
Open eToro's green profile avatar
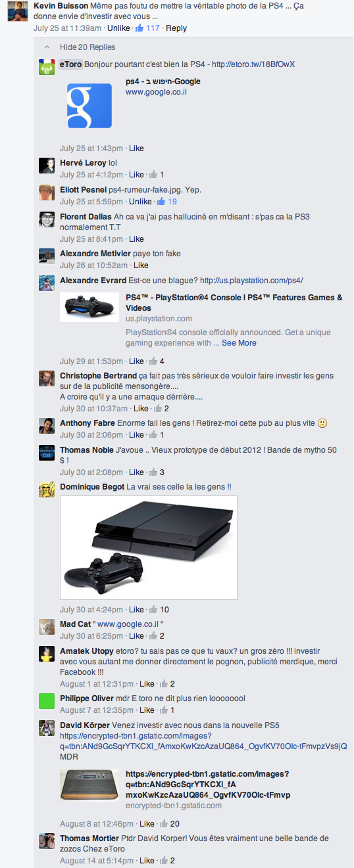(x=47, y=67)
